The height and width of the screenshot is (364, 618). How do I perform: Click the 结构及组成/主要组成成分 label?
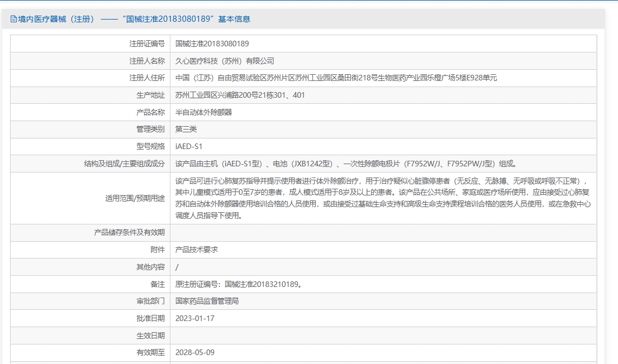125,164
